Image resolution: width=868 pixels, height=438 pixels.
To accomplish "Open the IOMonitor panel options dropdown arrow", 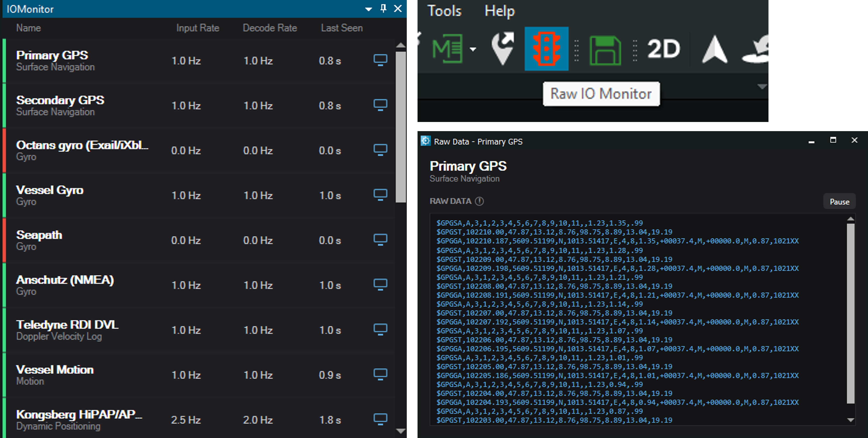I will tap(369, 9).
